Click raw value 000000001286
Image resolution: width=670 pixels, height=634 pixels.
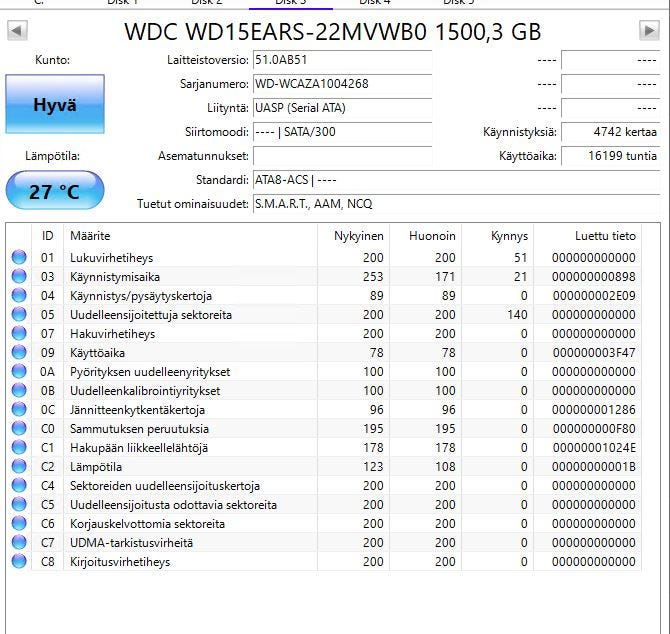pyautogui.click(x=594, y=410)
